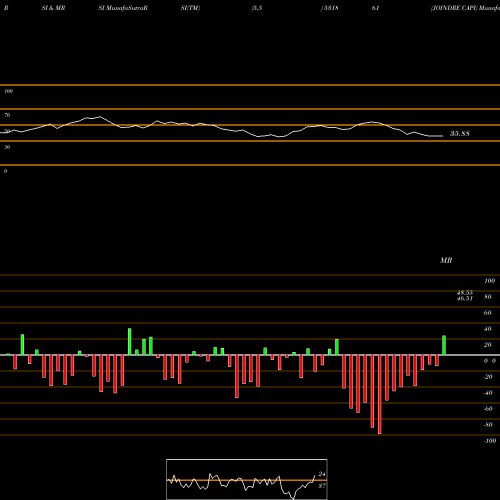Click the ')5318' header text

(330, 8)
